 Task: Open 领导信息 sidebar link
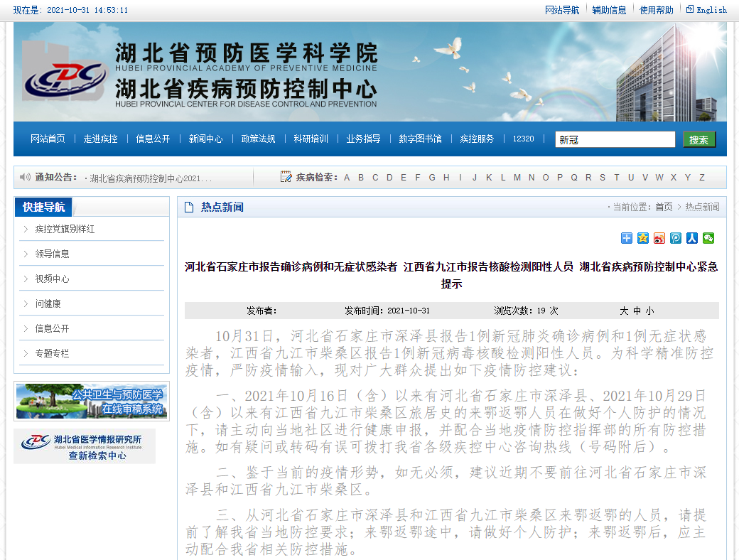point(52,254)
